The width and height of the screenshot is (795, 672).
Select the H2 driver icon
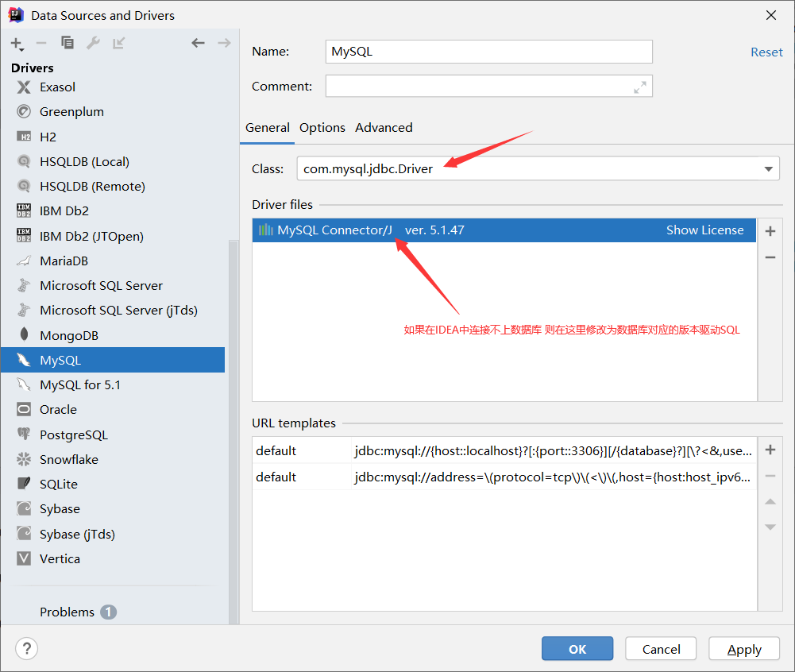click(x=24, y=137)
